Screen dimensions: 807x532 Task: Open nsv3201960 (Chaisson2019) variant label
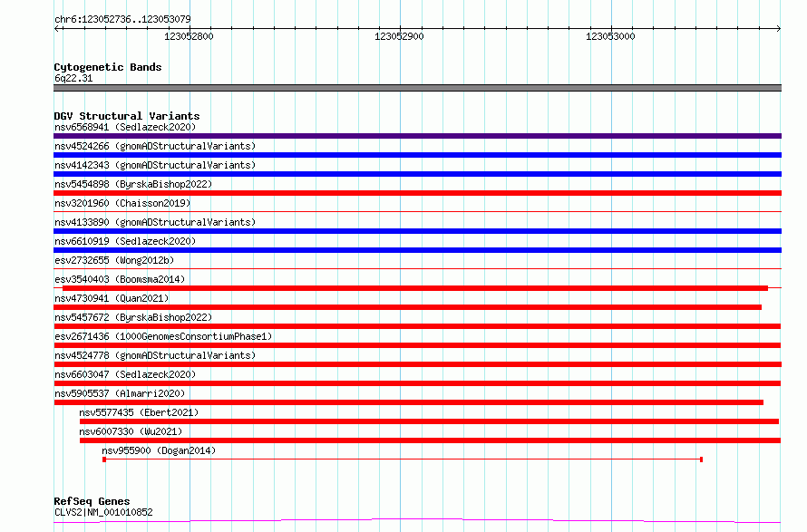[x=122, y=203]
